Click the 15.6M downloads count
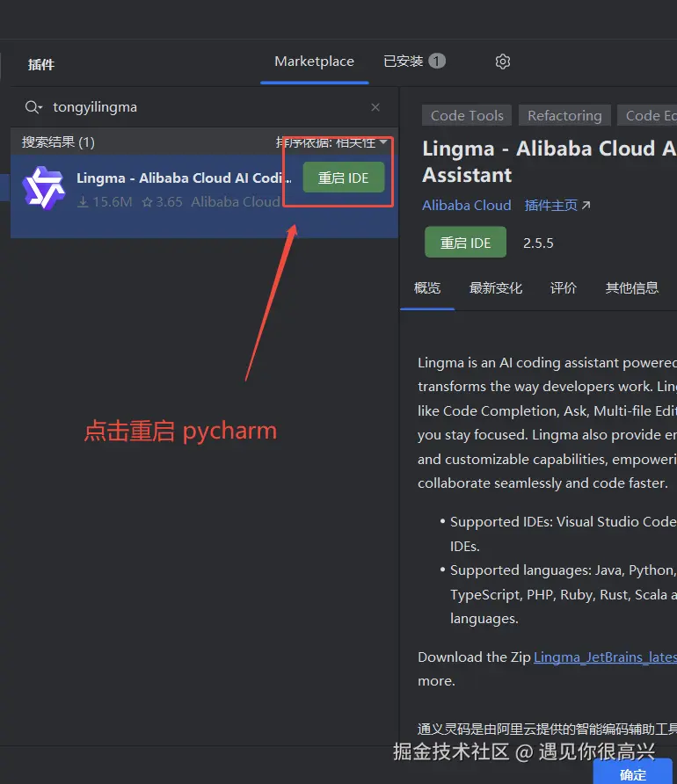 (x=105, y=201)
